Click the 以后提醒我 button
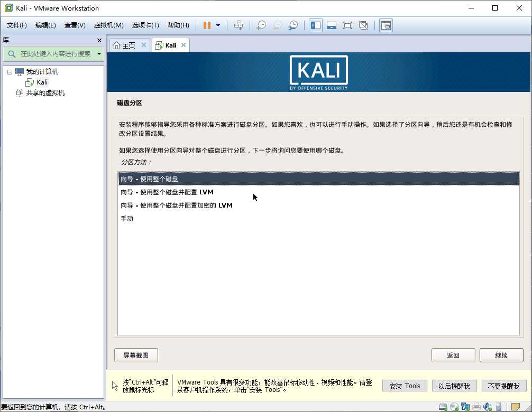The image size is (532, 412). [454, 386]
